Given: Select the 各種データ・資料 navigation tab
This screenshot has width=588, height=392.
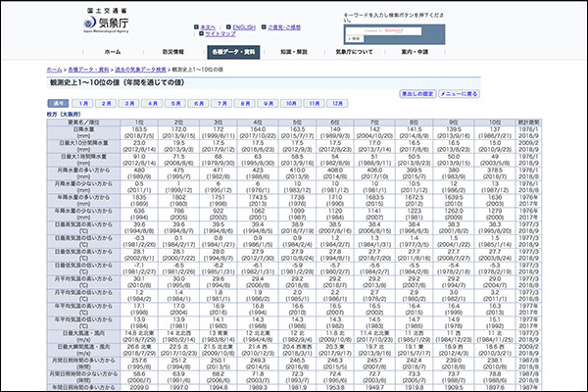Looking at the screenshot, I should coord(232,51).
